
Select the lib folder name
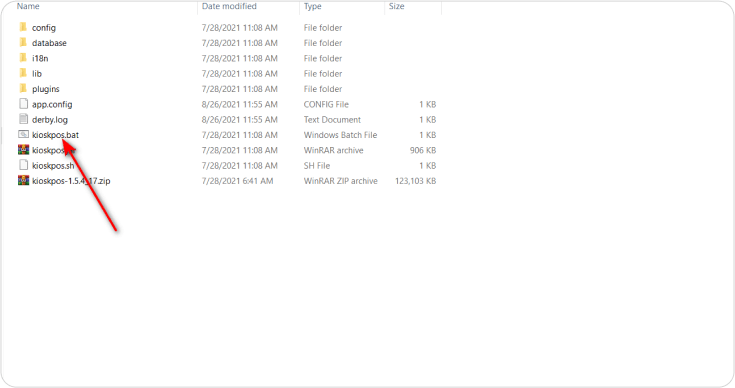pyautogui.click(x=37, y=74)
